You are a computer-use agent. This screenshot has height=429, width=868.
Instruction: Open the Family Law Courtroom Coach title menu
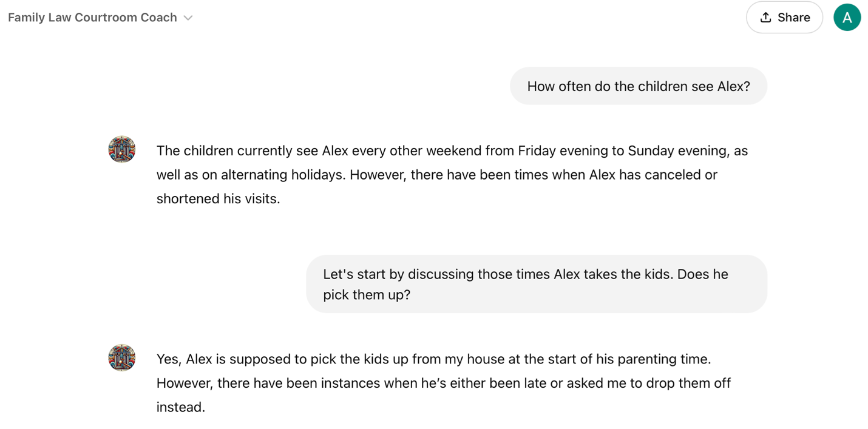(92, 18)
